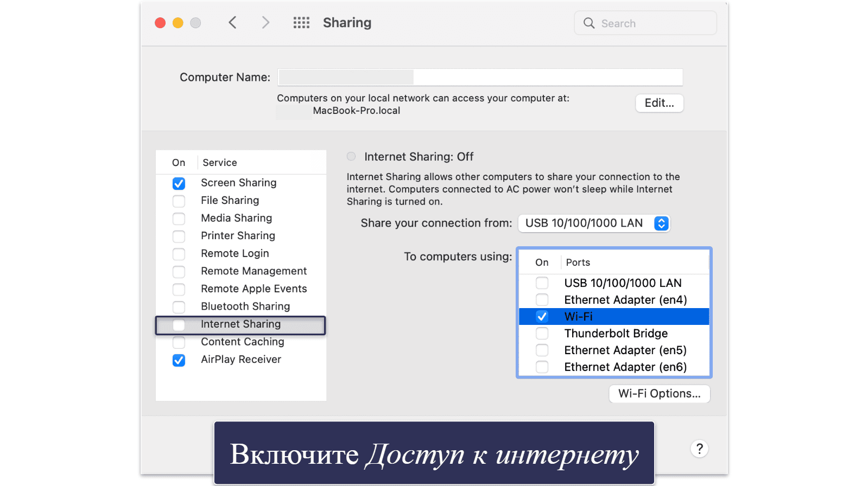Viewport: 868px width, 486px height.
Task: Select the AirPlay Receiver service row
Action: coord(241,360)
